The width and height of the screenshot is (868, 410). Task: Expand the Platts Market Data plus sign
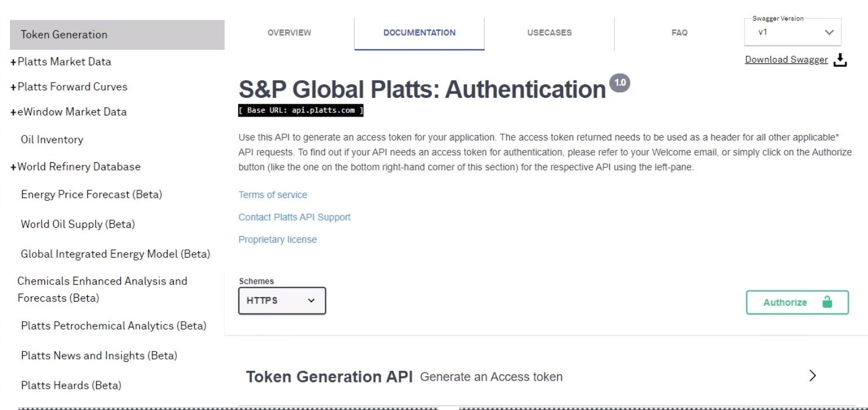(x=13, y=62)
